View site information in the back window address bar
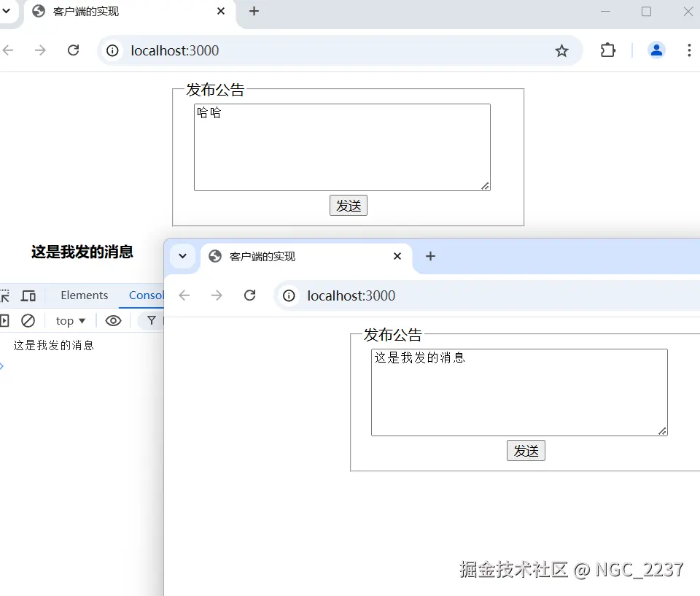The width and height of the screenshot is (700, 596). coord(112,50)
